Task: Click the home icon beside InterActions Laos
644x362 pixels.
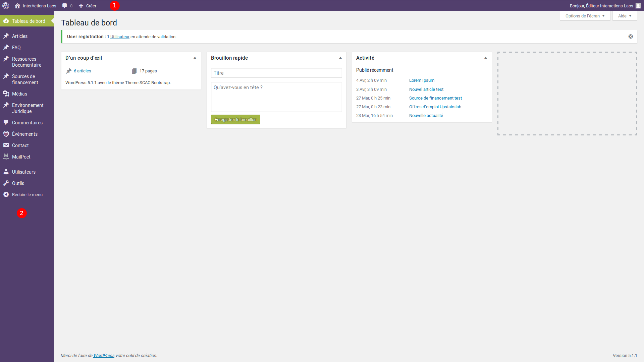Action: point(17,6)
